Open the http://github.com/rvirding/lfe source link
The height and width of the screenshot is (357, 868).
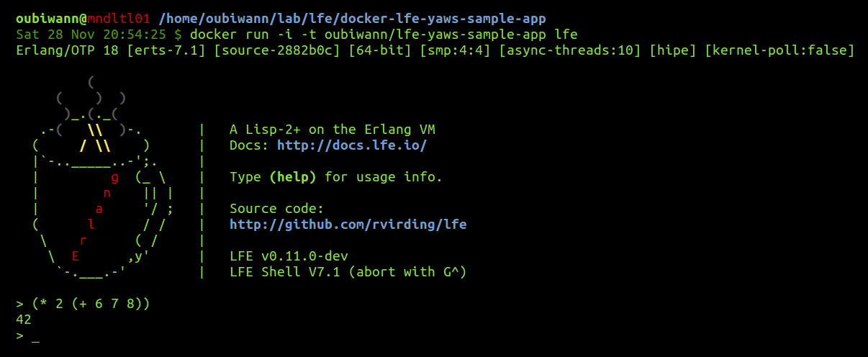(x=348, y=225)
